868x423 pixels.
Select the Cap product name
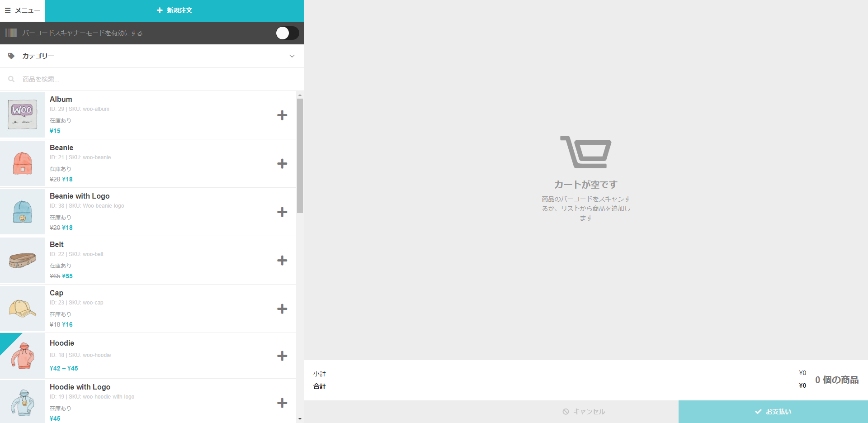pos(57,293)
